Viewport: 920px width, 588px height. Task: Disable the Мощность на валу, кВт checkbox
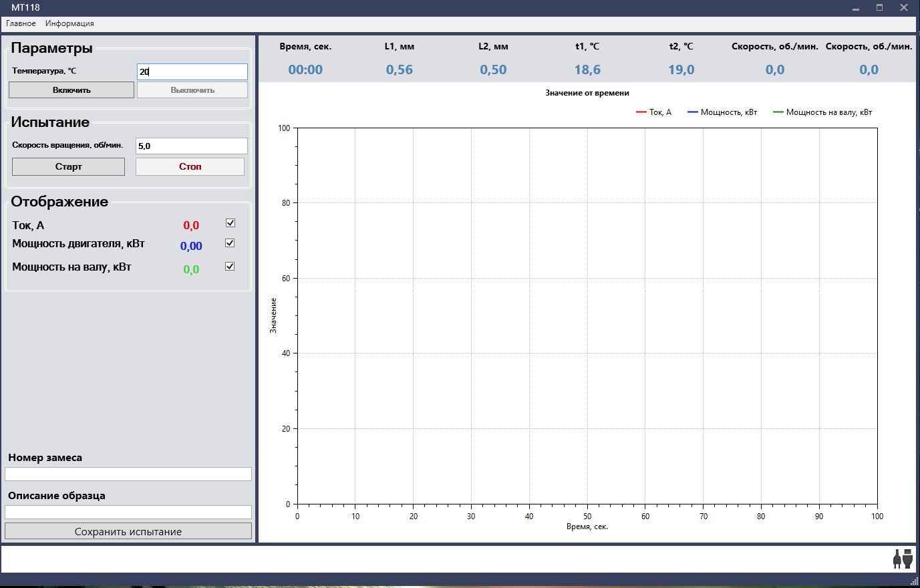[230, 267]
